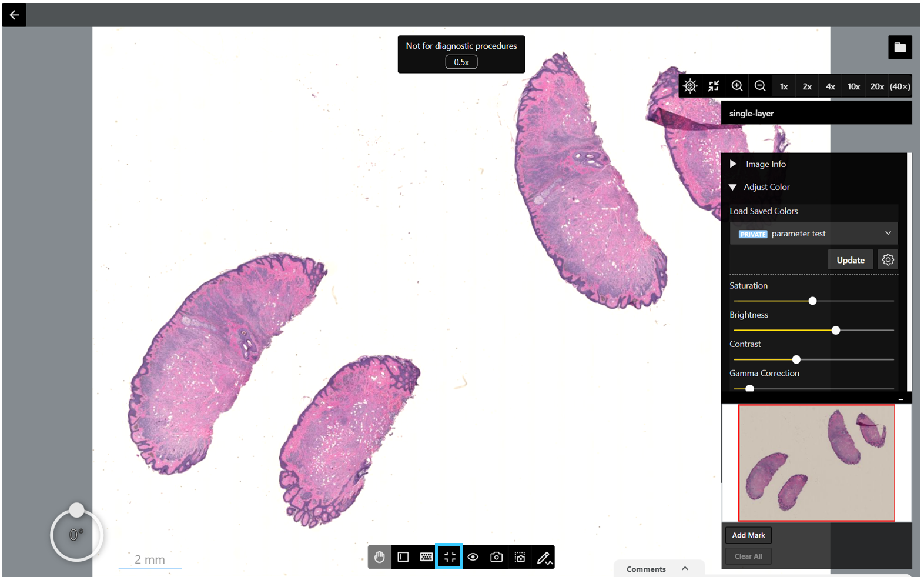Set magnification to 20x

pos(877,86)
